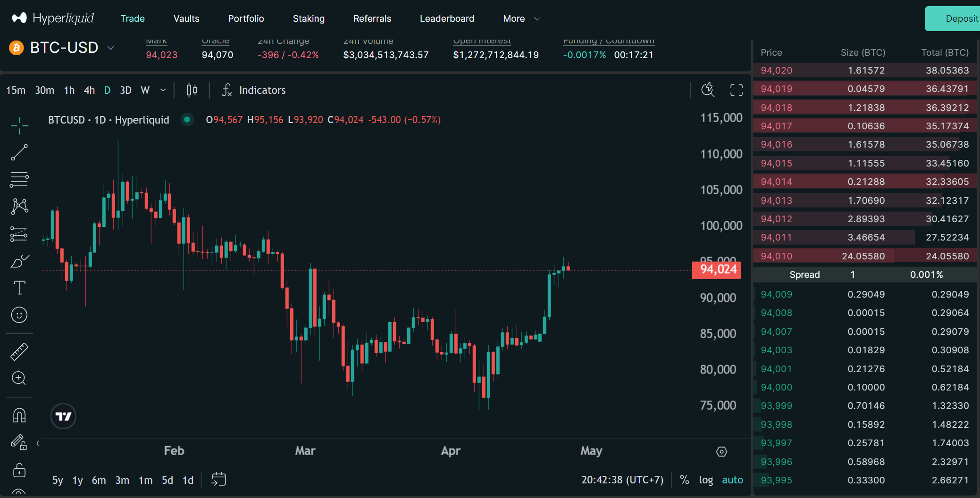Select the crosshair cursor tool
This screenshot has width=980, height=498.
pyautogui.click(x=19, y=125)
